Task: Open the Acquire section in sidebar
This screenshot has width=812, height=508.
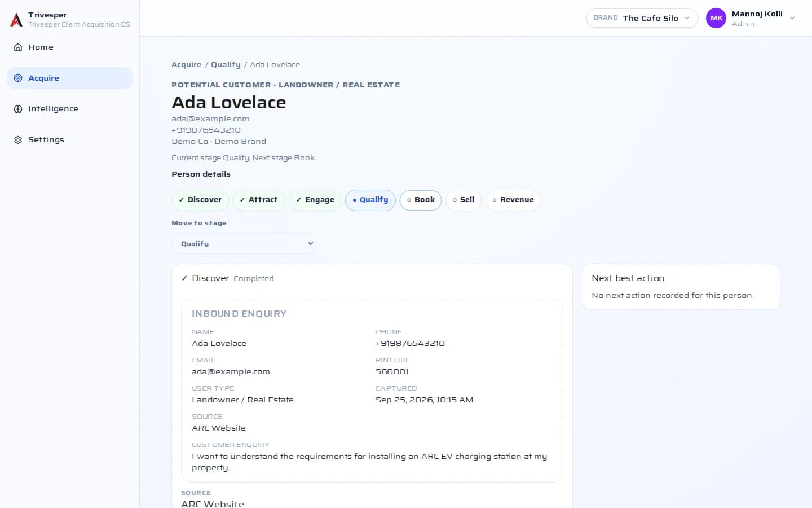Action: (69, 78)
